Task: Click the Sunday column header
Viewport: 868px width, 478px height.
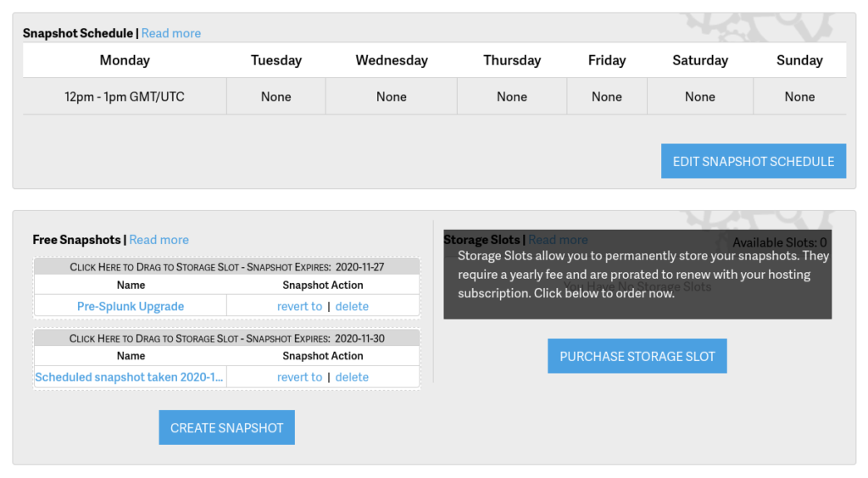Action: click(799, 60)
